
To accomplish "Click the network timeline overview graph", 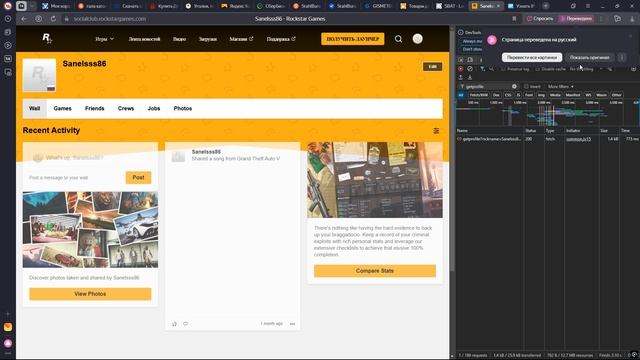I will tap(547, 113).
